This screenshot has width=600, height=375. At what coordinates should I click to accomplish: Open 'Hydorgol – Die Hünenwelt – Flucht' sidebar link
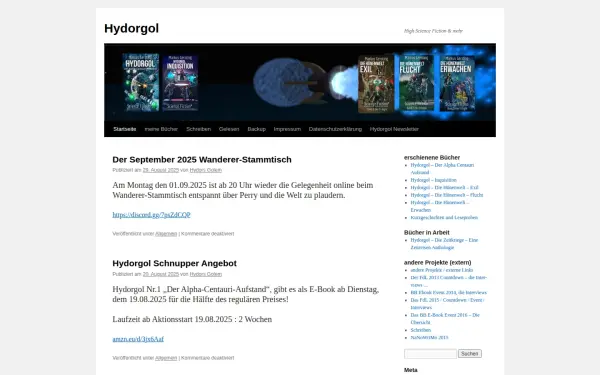tap(447, 195)
